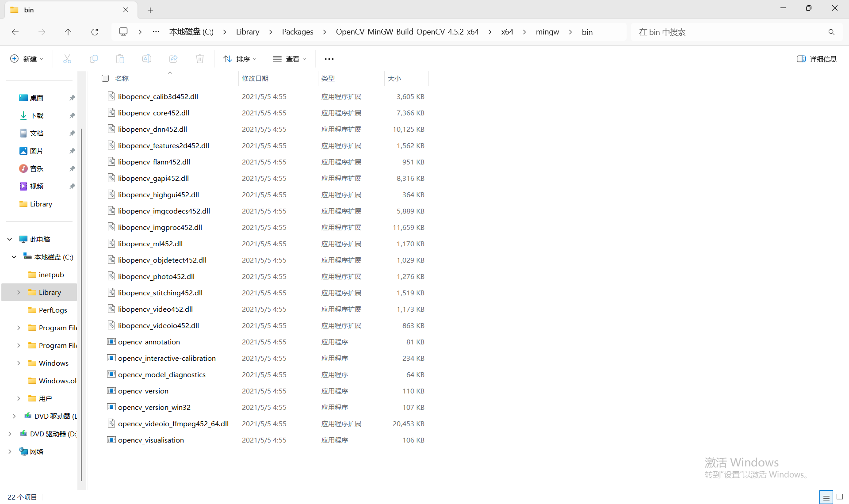The height and width of the screenshot is (504, 849).
Task: Click the Refresh button beside the address bar
Action: tap(95, 32)
